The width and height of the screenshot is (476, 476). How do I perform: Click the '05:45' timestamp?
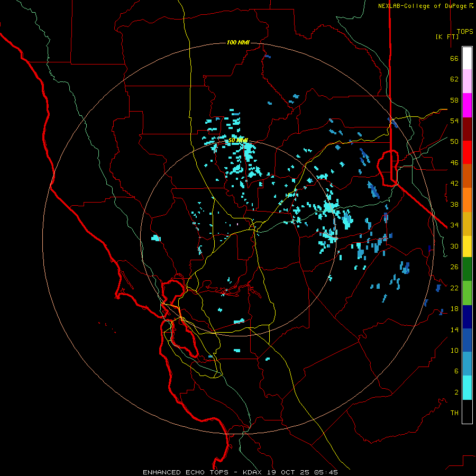[326, 472]
